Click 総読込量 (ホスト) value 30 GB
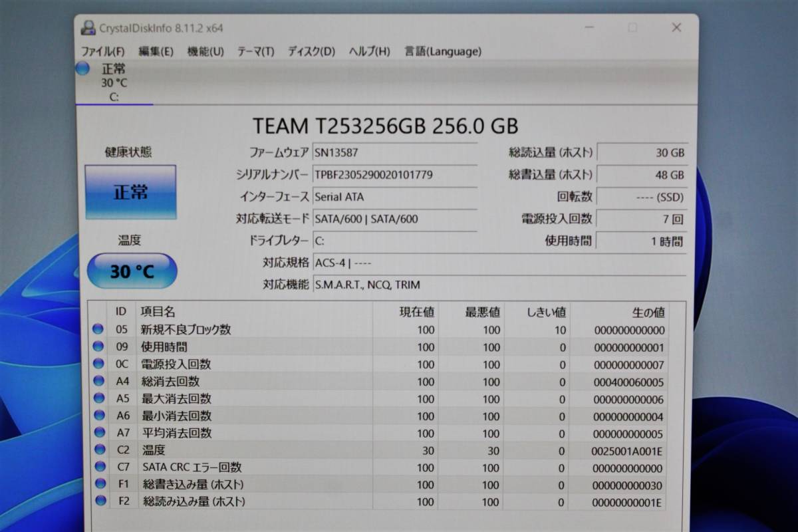 pyautogui.click(x=642, y=152)
